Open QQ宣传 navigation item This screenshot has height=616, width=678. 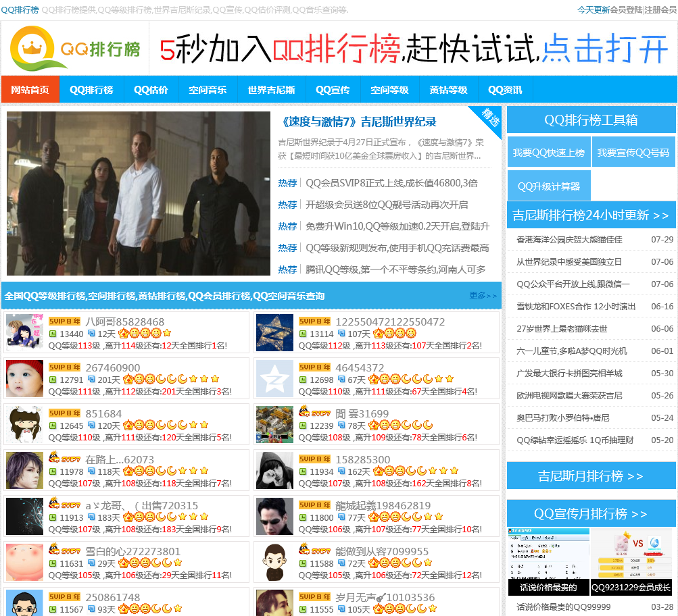pos(333,89)
